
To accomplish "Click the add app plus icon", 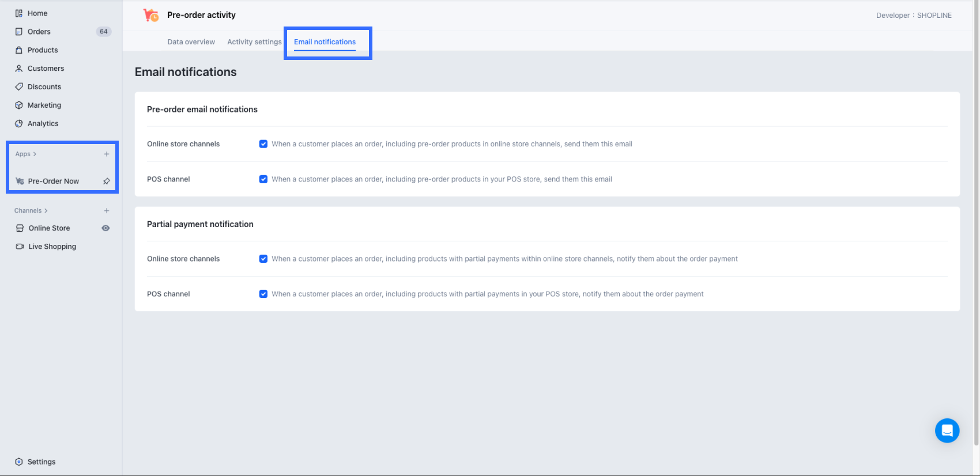I will tap(107, 154).
